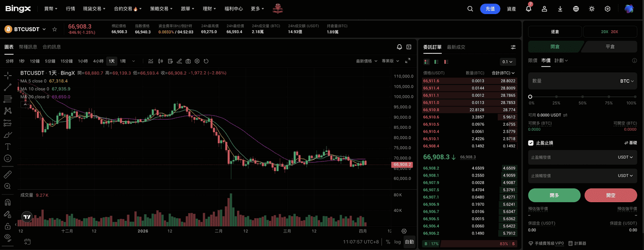This screenshot has height=250, width=644.
Task: Toggle log scale on chart
Action: point(397,242)
